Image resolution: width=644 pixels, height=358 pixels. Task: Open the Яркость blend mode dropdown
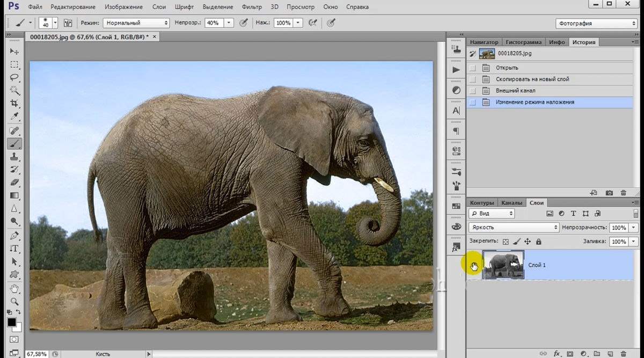click(x=514, y=228)
